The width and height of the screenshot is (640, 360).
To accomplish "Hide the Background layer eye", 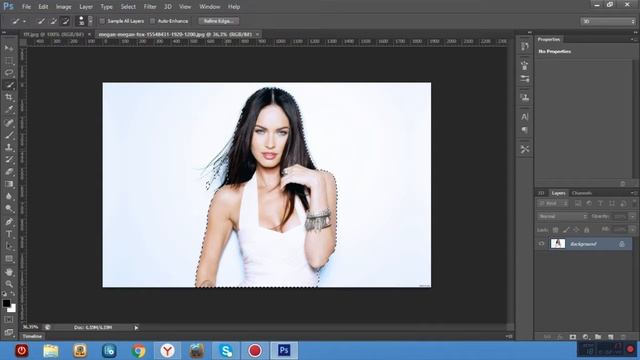I will click(x=541, y=244).
